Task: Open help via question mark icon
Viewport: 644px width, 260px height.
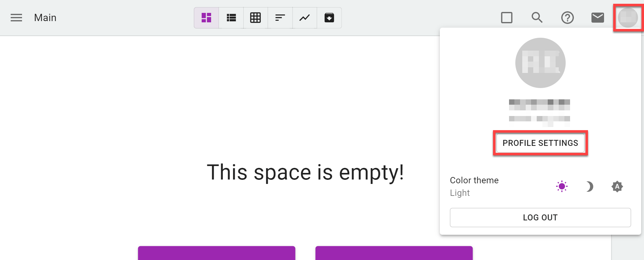Action: tap(568, 18)
